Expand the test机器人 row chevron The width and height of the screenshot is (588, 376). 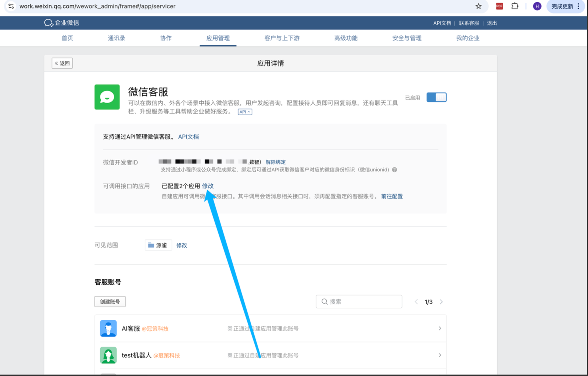(440, 355)
